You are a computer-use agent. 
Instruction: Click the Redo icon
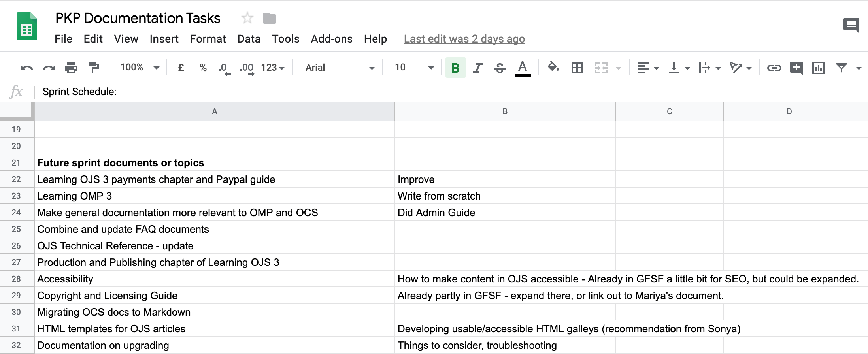[49, 68]
